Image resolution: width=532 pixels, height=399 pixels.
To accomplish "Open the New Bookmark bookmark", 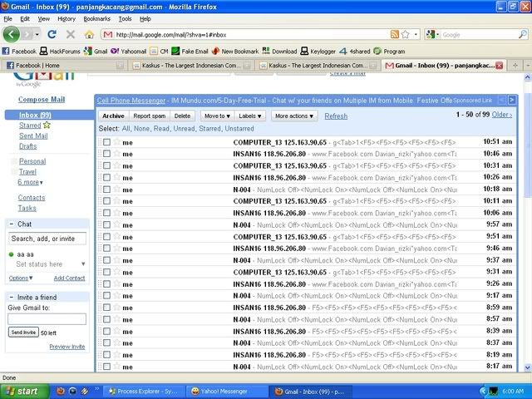I will (x=235, y=52).
